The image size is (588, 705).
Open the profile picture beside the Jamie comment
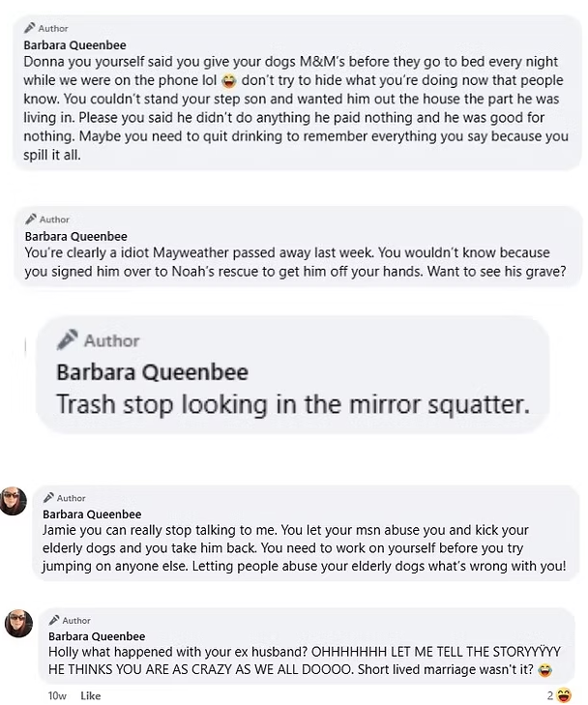[14, 501]
